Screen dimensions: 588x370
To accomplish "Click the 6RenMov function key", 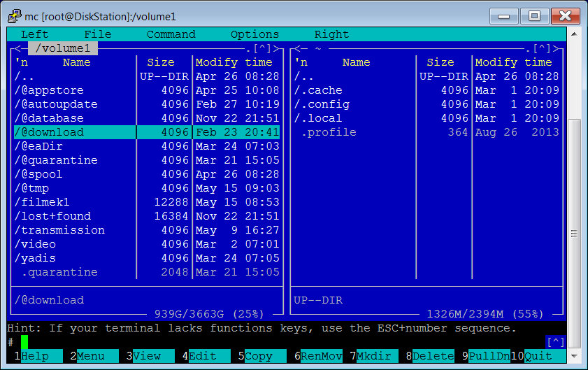I will pos(318,356).
